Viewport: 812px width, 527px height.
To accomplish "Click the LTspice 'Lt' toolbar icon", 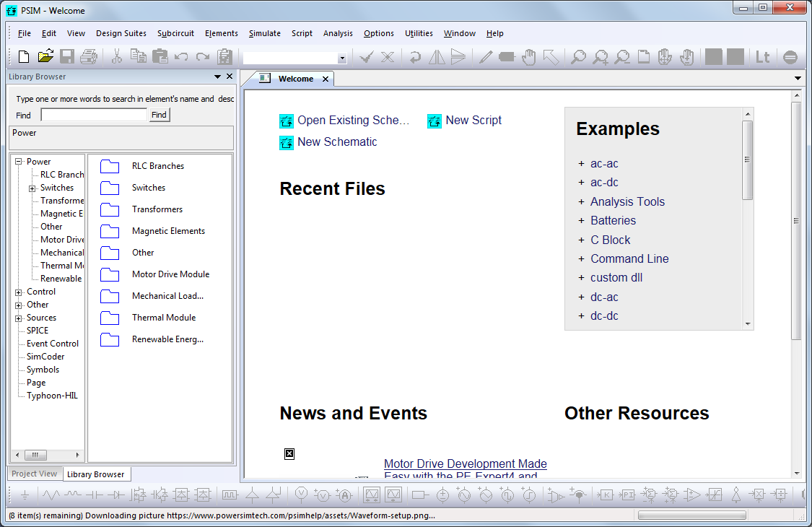I will (762, 57).
